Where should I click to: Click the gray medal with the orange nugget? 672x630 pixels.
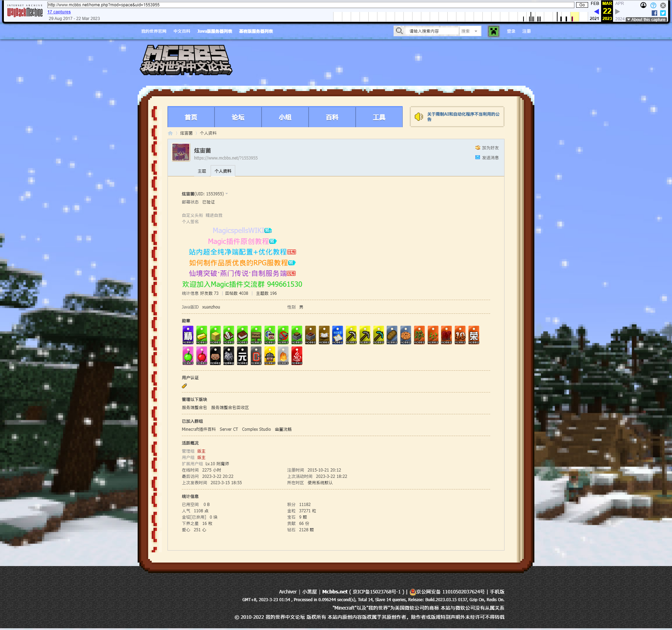click(x=283, y=356)
